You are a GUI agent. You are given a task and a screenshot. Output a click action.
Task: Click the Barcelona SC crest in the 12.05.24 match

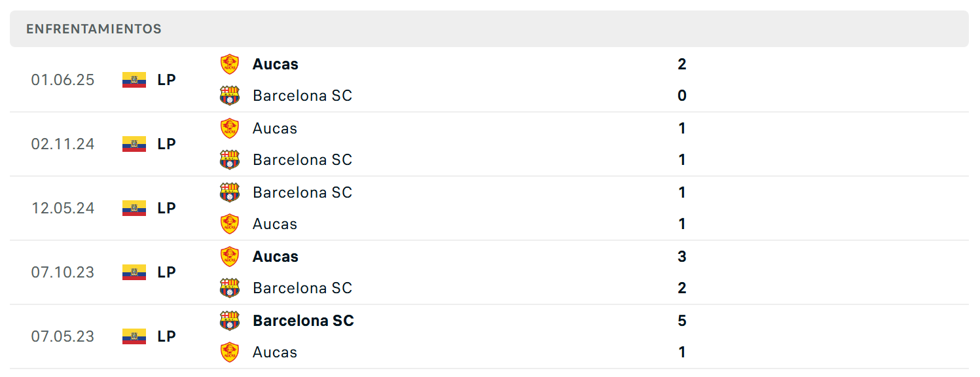[230, 192]
